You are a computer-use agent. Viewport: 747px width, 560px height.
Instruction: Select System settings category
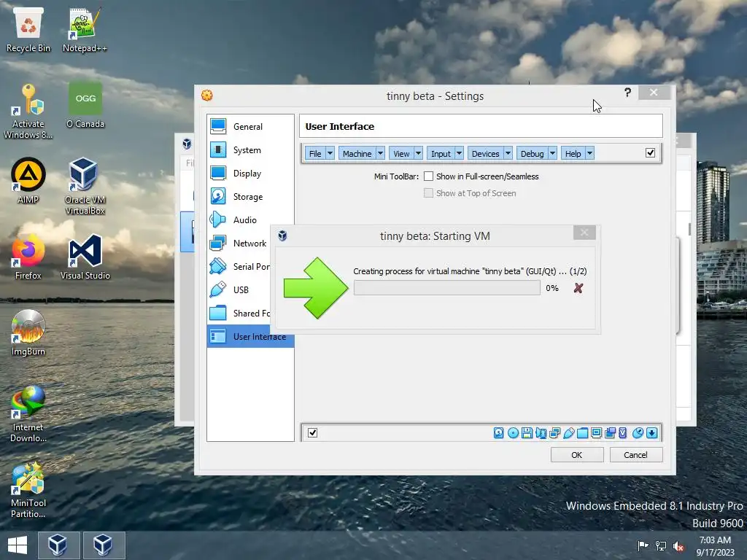tap(251, 149)
